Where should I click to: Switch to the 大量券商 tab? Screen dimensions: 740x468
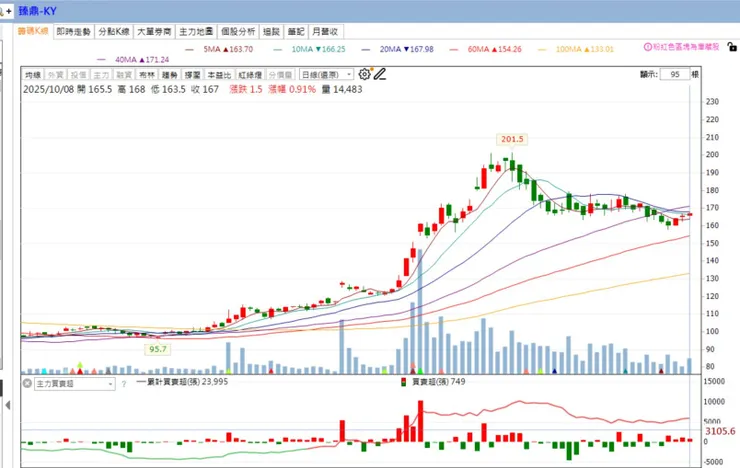[x=154, y=32]
